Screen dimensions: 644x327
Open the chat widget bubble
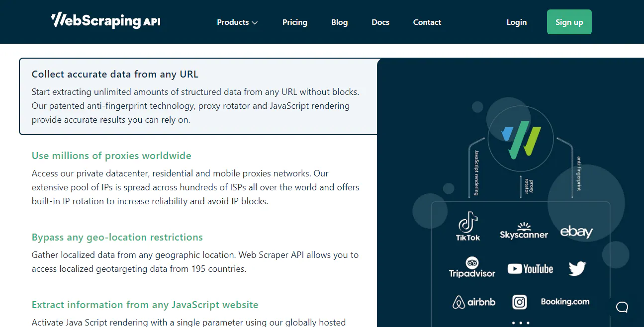622,307
